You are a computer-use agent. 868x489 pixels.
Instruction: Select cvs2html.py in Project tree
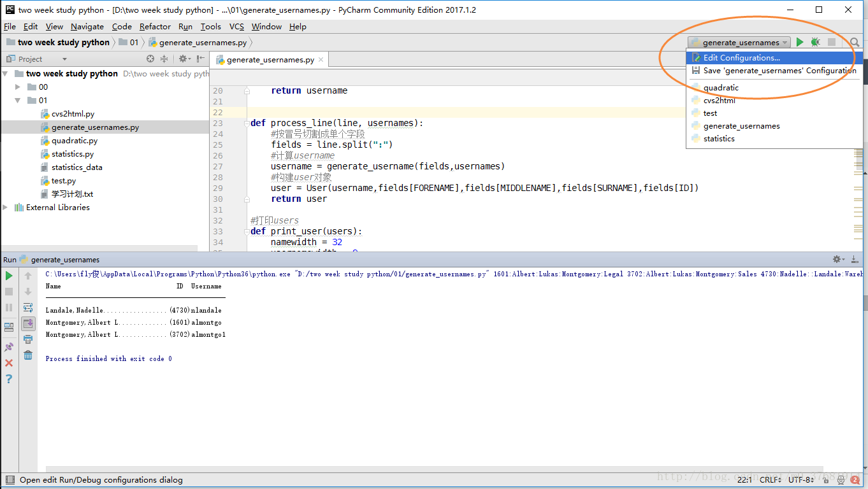click(68, 113)
